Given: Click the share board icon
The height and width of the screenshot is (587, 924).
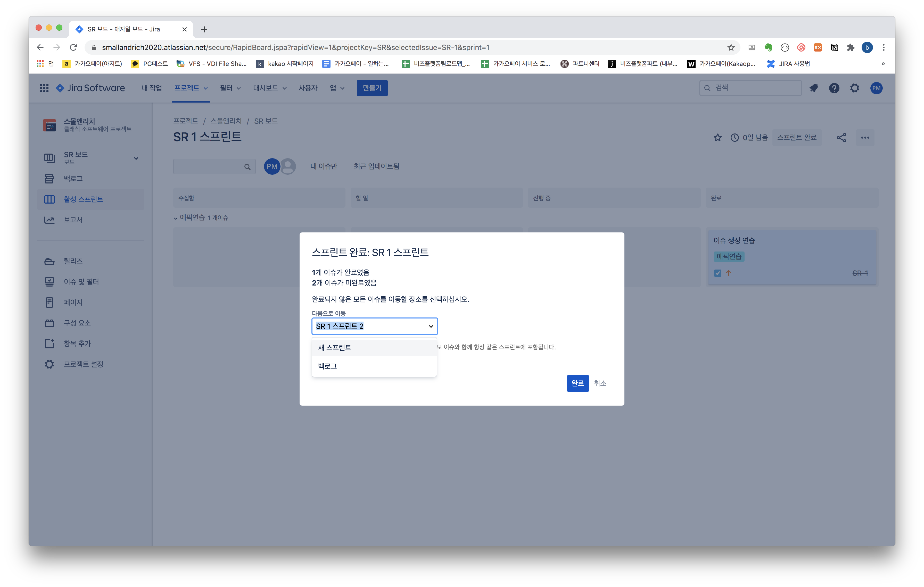Looking at the screenshot, I should point(841,138).
